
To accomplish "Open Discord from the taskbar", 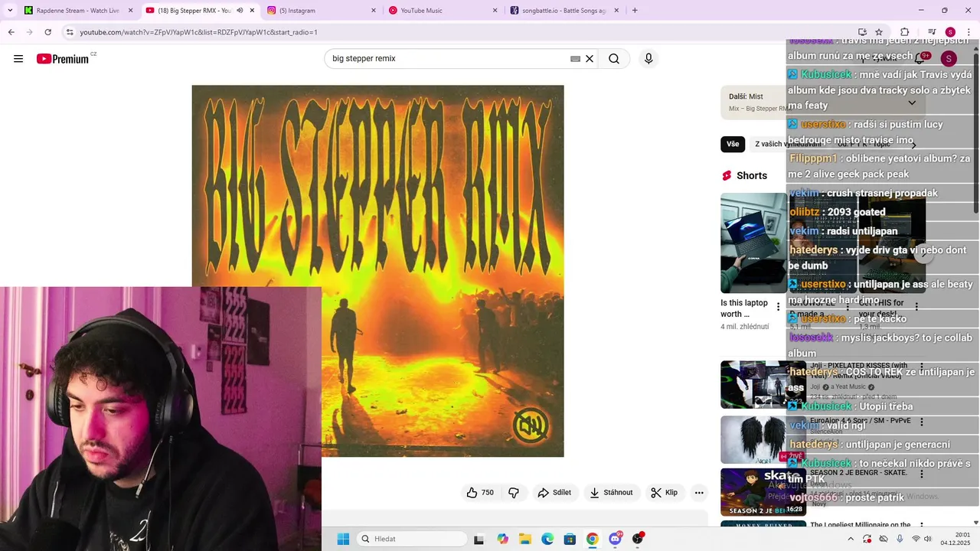I will 615,539.
